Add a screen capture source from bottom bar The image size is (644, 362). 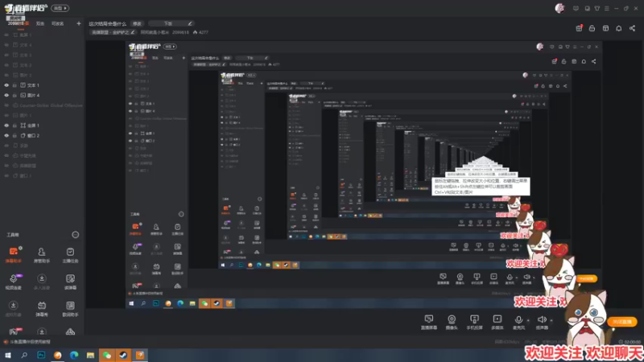pos(429,323)
